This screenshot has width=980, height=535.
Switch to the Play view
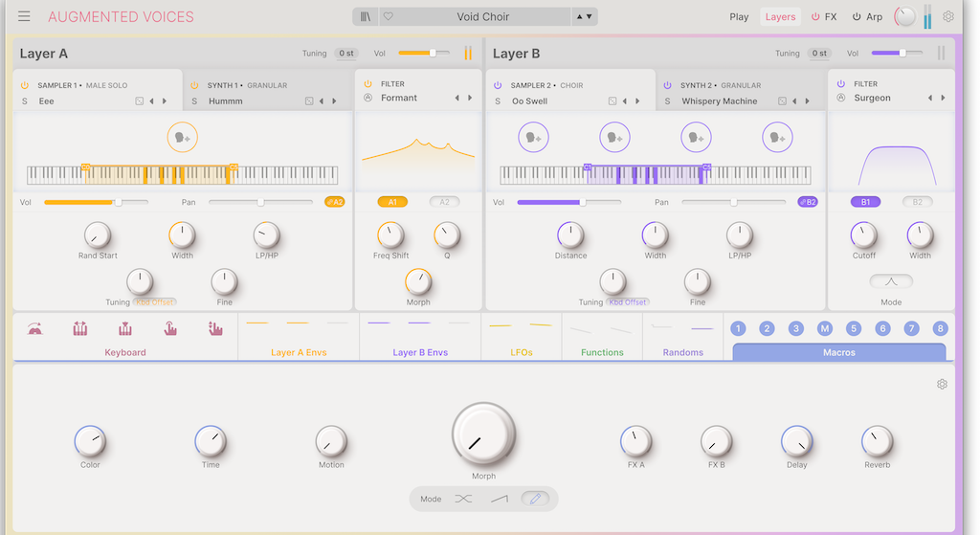[x=739, y=17]
